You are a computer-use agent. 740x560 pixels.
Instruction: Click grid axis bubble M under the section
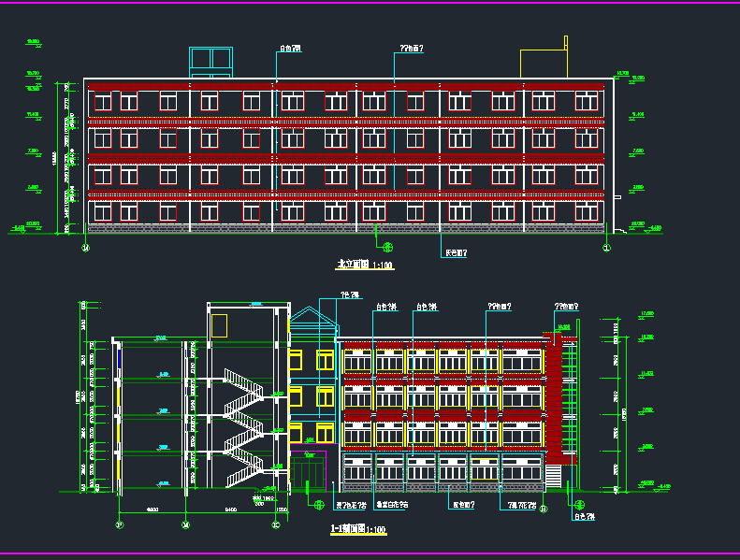(186, 525)
